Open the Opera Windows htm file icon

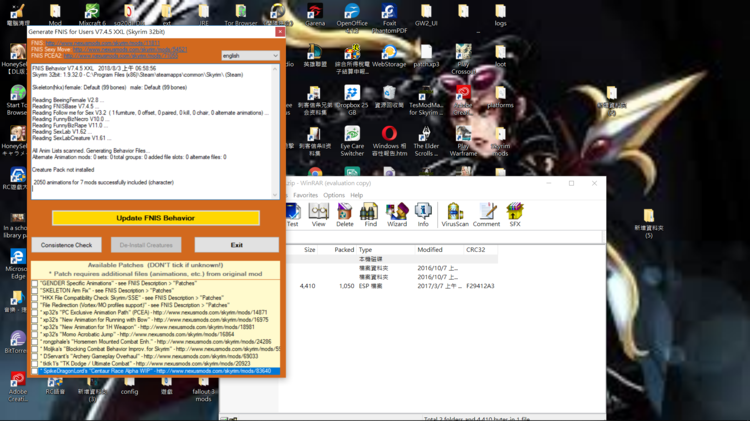[389, 141]
